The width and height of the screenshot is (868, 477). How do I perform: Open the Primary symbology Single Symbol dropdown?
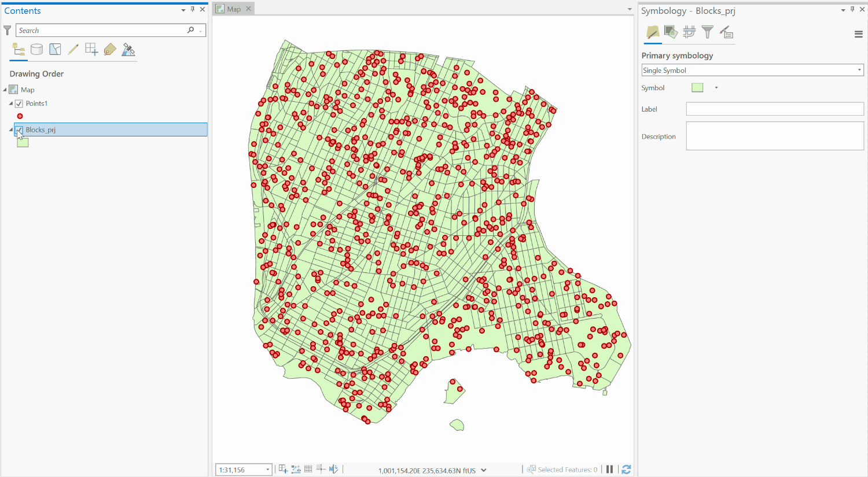753,70
